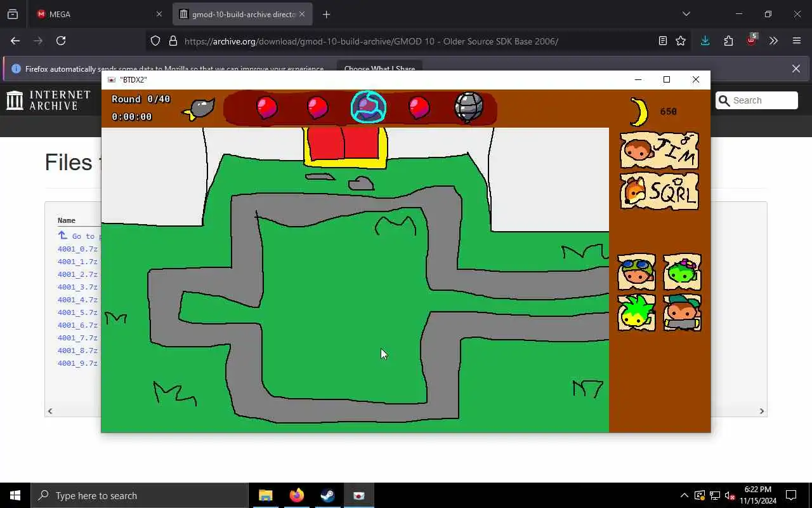Show hidden system tray icons
Viewport: 812px width, 508px height.
point(684,495)
